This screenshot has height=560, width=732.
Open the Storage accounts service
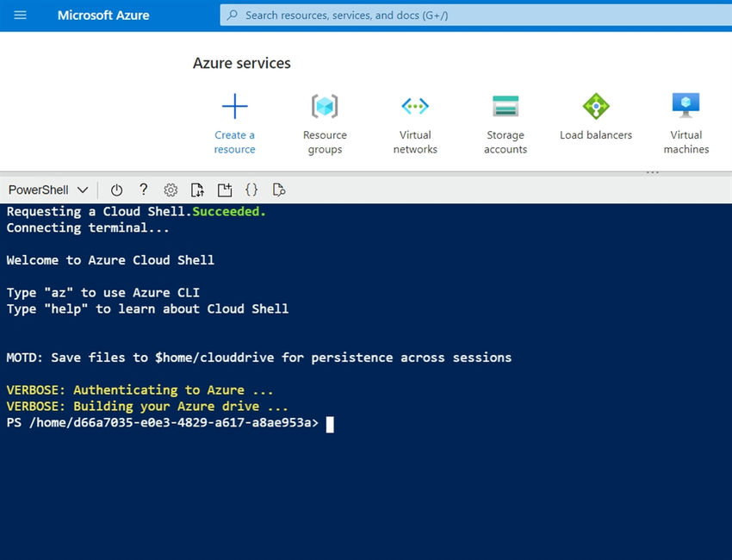tap(506, 105)
